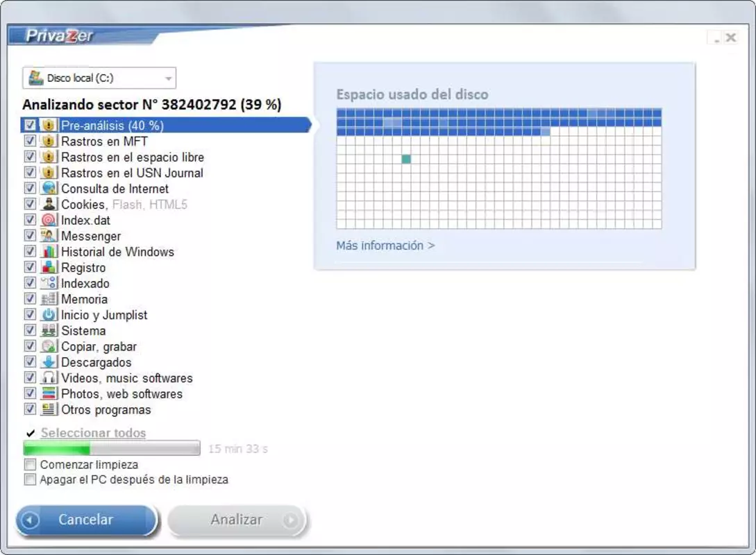Click the Indexado icon

pos(49,283)
